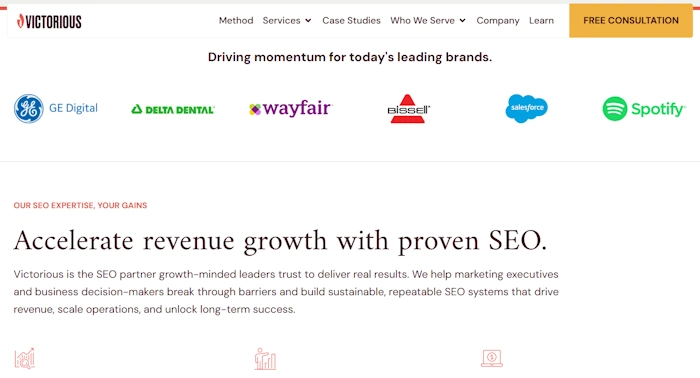Click the laptop dollar sign icon
The image size is (700, 378).
coord(492,358)
